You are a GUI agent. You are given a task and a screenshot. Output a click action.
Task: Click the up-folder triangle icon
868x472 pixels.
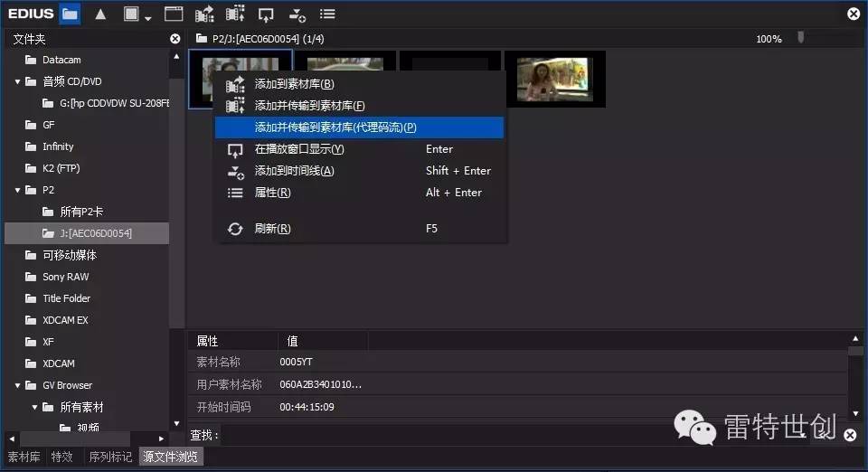click(100, 14)
